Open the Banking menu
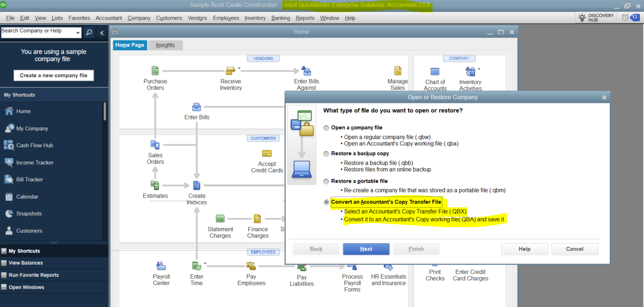The height and width of the screenshot is (307, 644). click(x=281, y=18)
